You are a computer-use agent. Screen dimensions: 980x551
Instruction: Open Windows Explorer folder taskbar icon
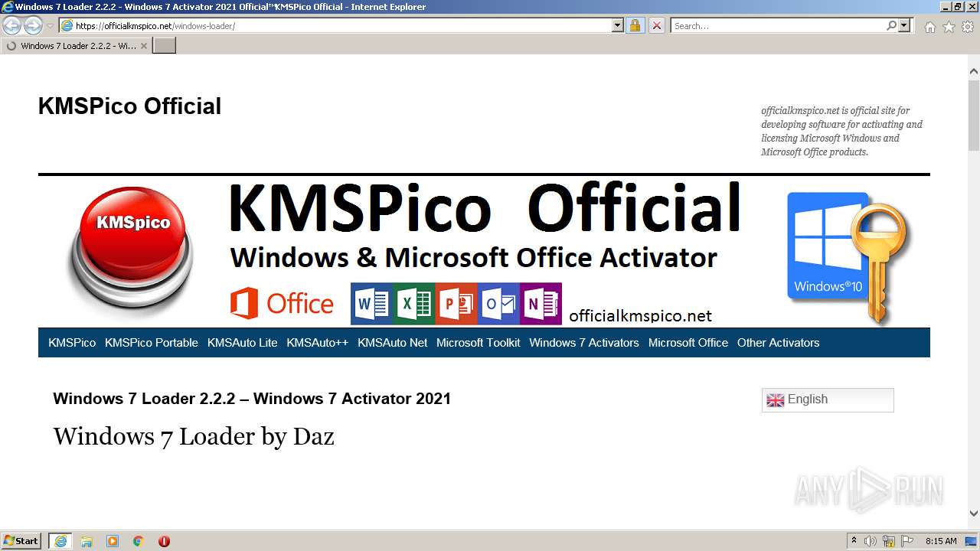click(87, 541)
